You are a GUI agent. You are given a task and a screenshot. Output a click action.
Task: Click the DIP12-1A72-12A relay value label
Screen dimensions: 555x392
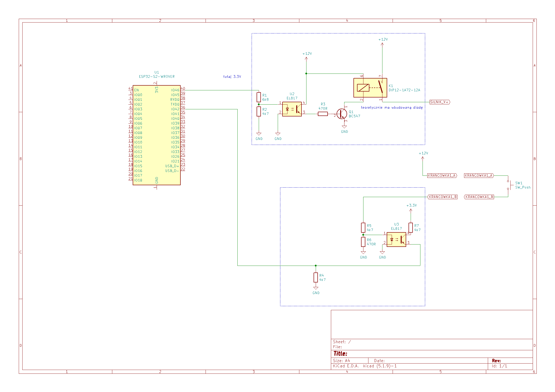point(404,90)
